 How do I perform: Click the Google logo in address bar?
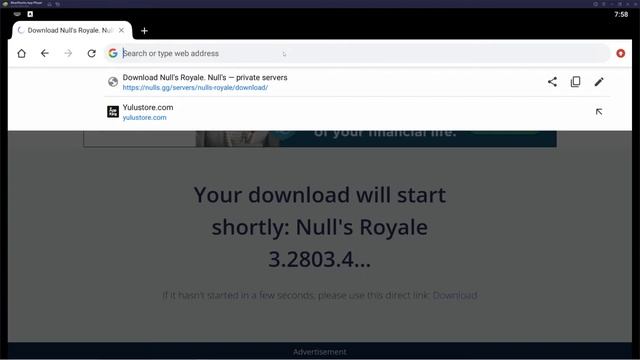113,53
